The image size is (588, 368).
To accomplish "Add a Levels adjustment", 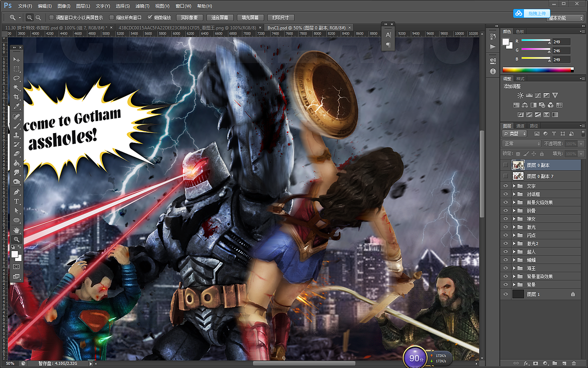I will (529, 95).
